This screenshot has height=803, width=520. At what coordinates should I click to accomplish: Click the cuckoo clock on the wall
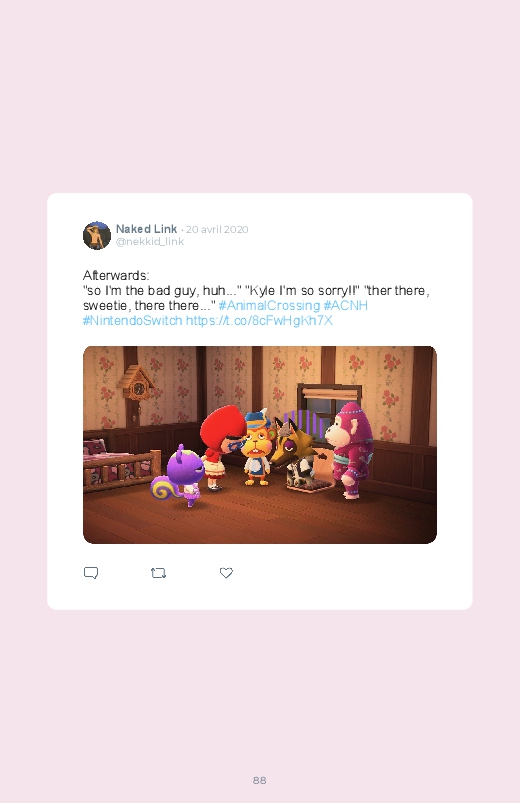(136, 388)
